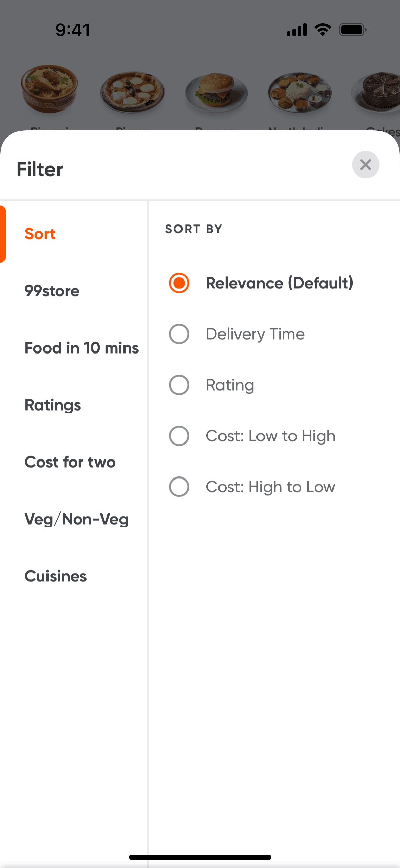Tap the Wi-Fi icon in status bar

(x=323, y=30)
